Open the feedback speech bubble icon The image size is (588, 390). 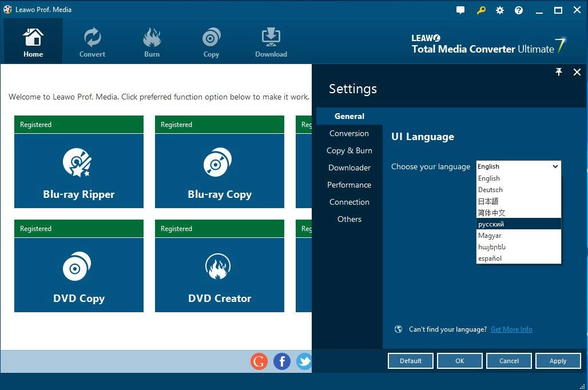pos(460,10)
